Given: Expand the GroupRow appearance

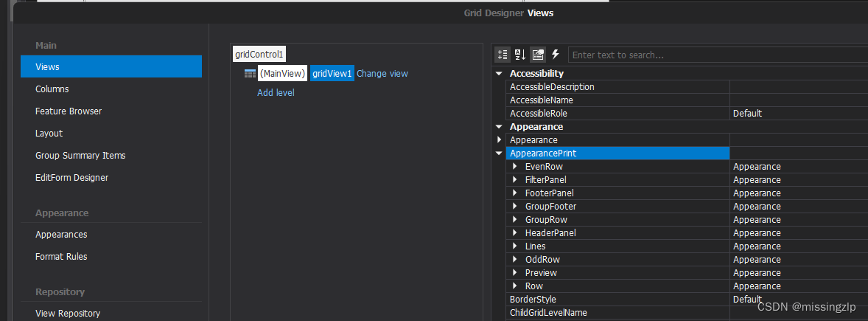Looking at the screenshot, I should tap(515, 220).
